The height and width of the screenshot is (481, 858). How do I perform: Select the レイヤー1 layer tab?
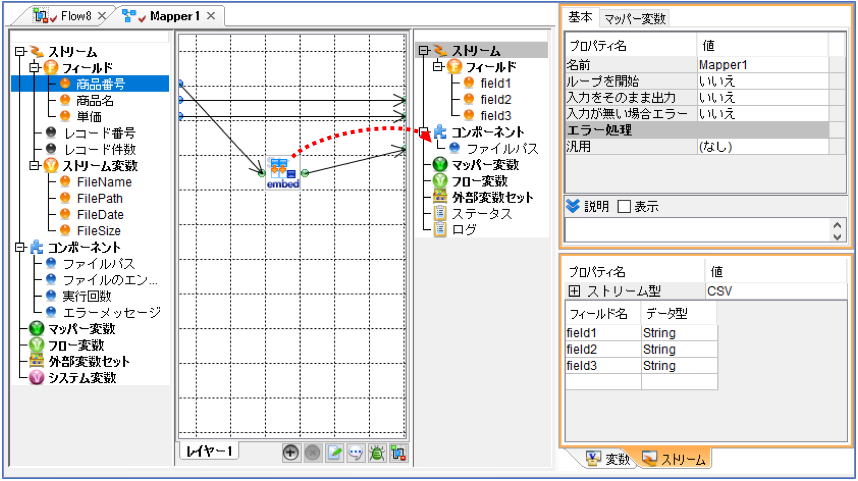(x=210, y=451)
